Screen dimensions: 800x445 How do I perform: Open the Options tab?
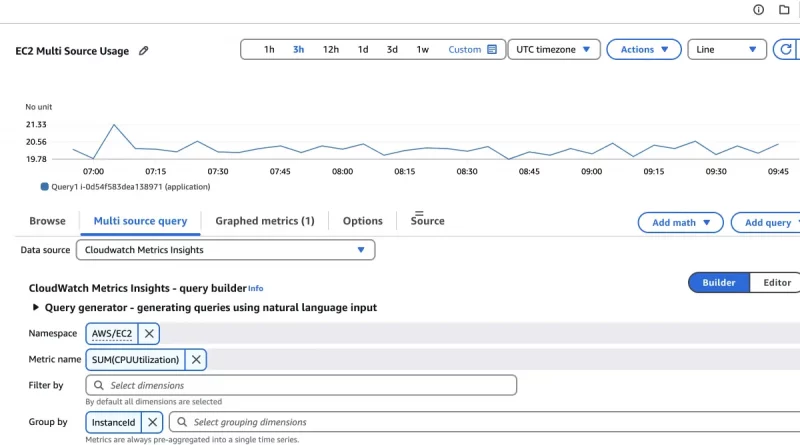coord(363,221)
